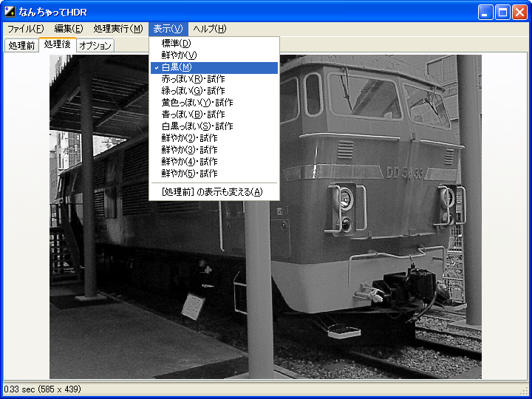Image resolution: width=532 pixels, height=399 pixels.
Task: Minimize the なんちゃってHDR window
Action: tap(485, 13)
